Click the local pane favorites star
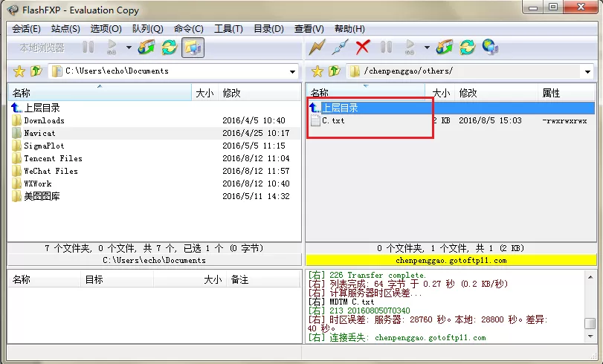 19,71
